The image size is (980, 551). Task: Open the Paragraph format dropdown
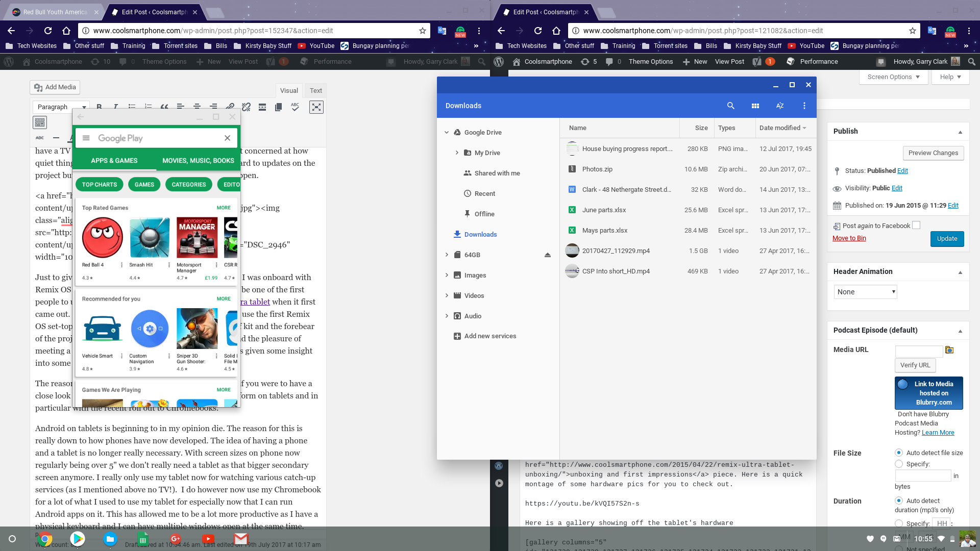coord(61,107)
